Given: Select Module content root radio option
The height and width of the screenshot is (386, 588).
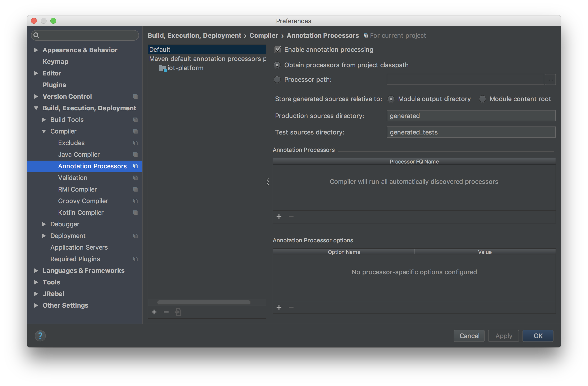Looking at the screenshot, I should tap(482, 99).
